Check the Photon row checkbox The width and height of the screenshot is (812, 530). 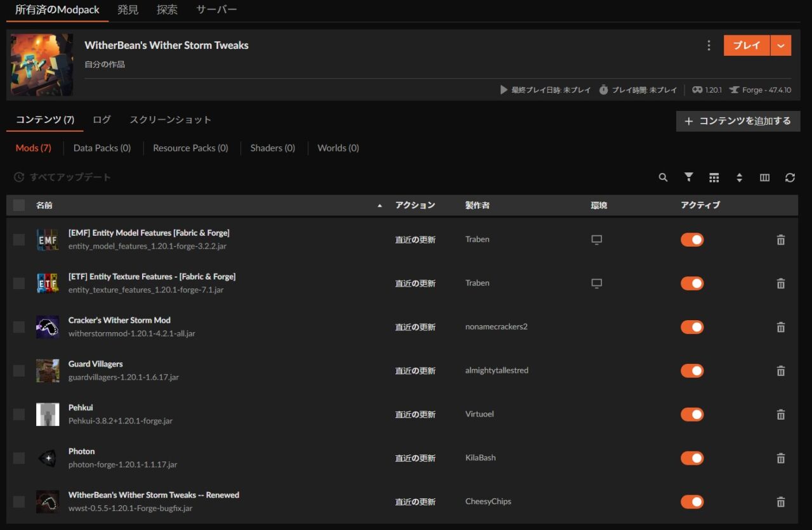pos(19,458)
